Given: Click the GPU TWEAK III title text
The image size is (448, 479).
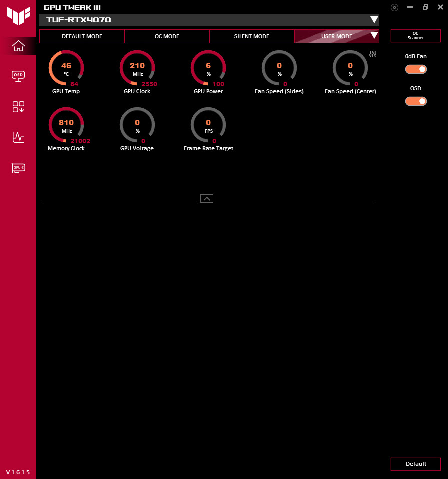Looking at the screenshot, I should 72,7.
